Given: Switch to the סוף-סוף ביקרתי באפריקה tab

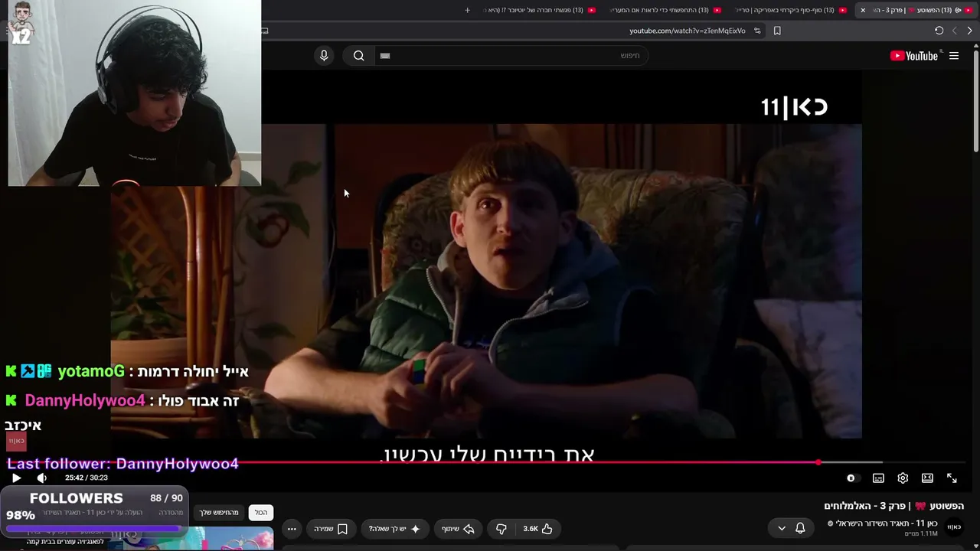Looking at the screenshot, I should click(790, 10).
